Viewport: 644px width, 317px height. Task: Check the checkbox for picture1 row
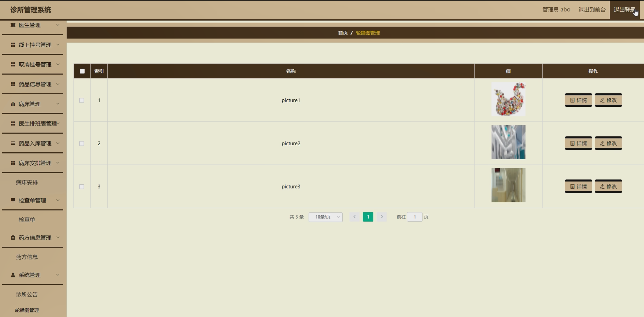click(82, 100)
